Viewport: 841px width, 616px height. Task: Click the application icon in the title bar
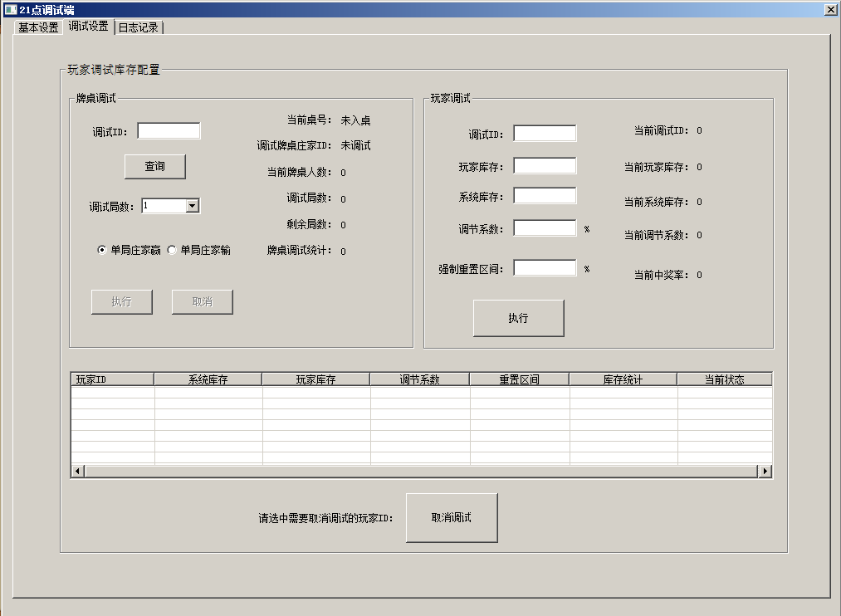pyautogui.click(x=10, y=9)
